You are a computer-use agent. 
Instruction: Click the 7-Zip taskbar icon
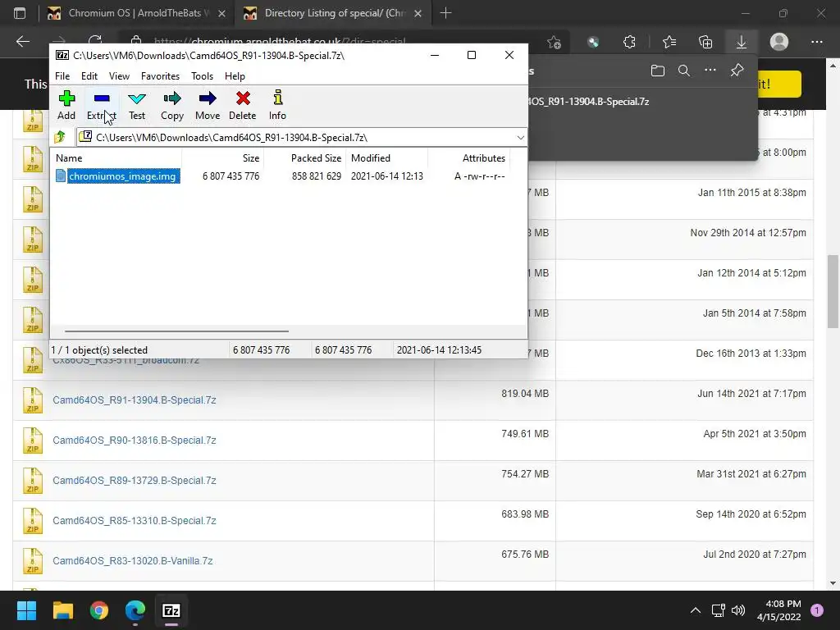[171, 610]
